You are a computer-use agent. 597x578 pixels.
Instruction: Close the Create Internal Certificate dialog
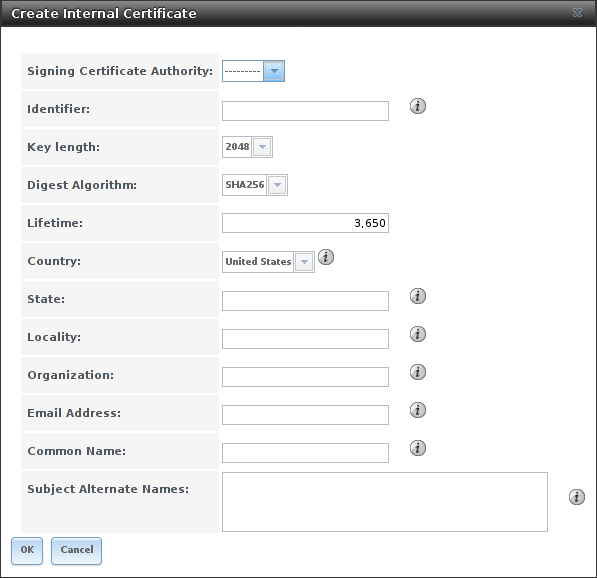[x=577, y=13]
